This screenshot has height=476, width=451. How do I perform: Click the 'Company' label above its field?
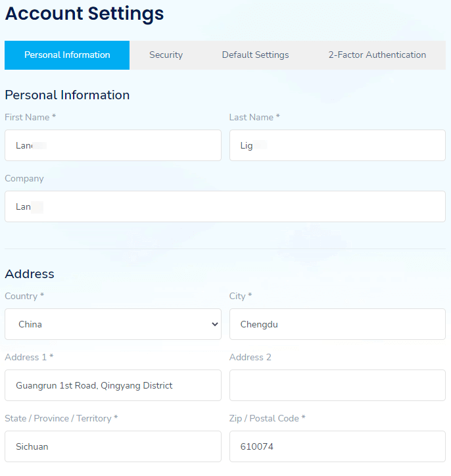coord(24,178)
